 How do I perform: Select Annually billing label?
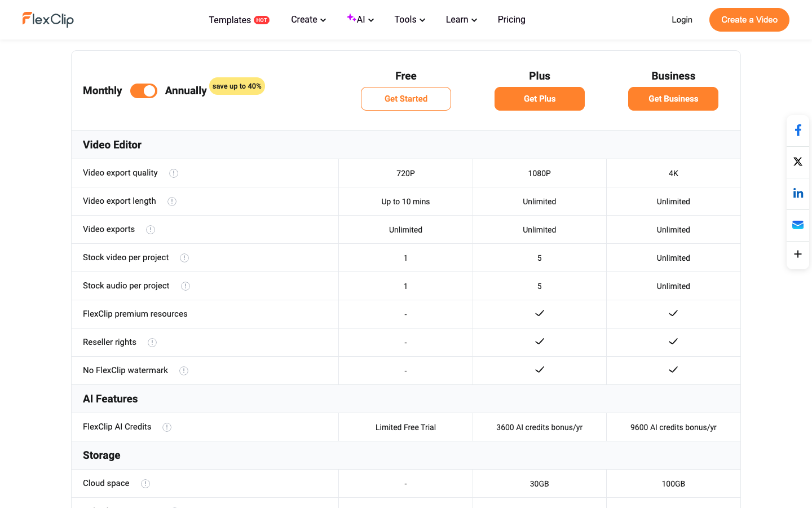186,91
